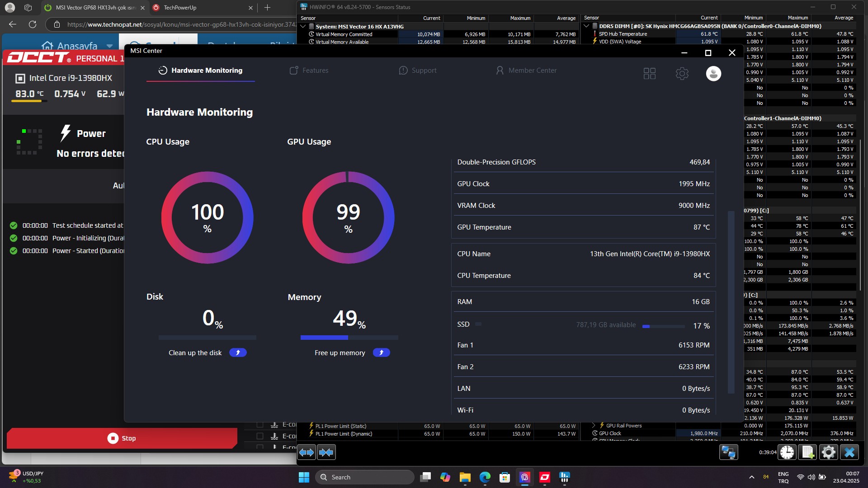Image resolution: width=868 pixels, height=488 pixels.
Task: Toggle Free up memory button
Action: (x=381, y=352)
